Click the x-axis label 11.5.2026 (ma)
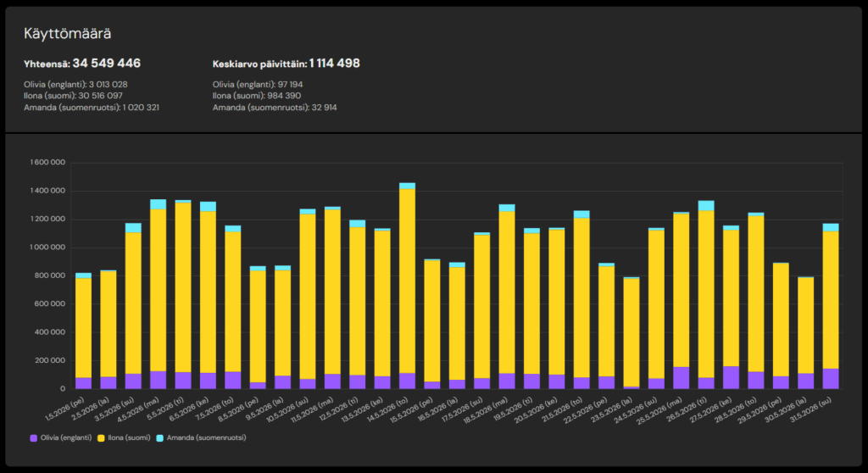The width and height of the screenshot is (868, 473). 314,410
